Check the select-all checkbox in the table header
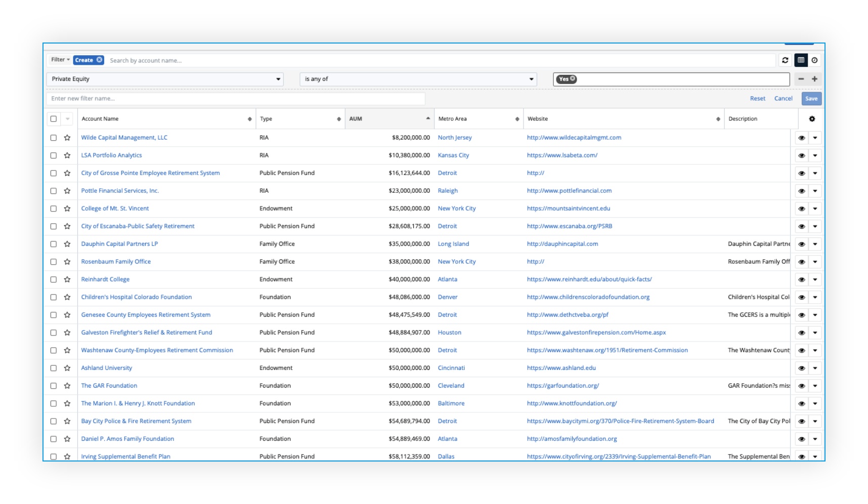868x504 pixels. point(54,119)
